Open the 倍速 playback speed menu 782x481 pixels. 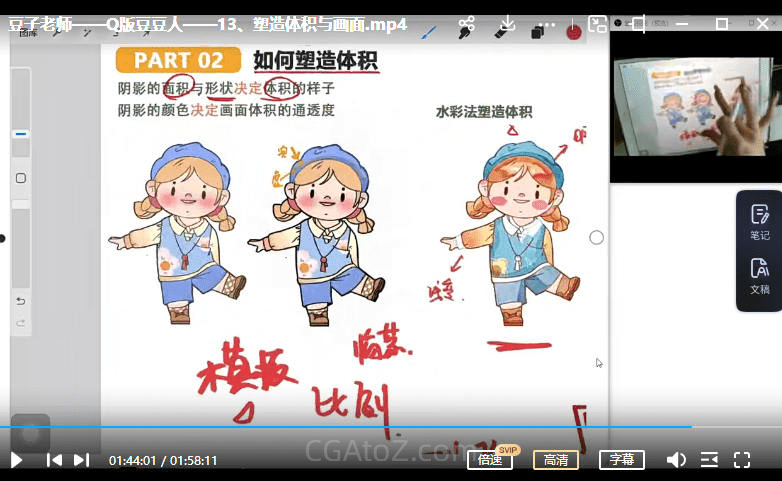coord(489,460)
